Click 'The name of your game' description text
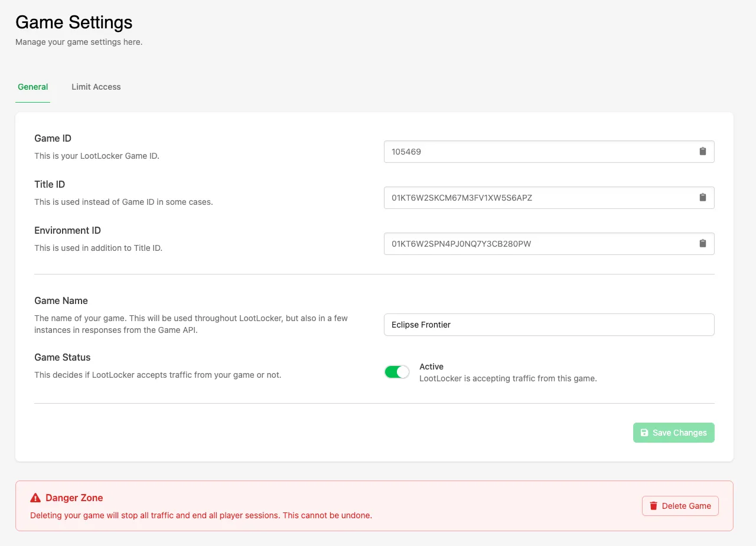756x546 pixels. pos(191,324)
